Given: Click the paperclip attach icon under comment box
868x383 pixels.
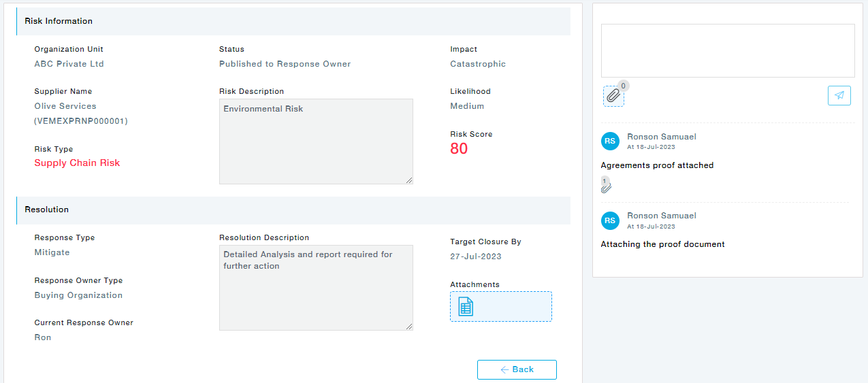Looking at the screenshot, I should click(x=613, y=96).
